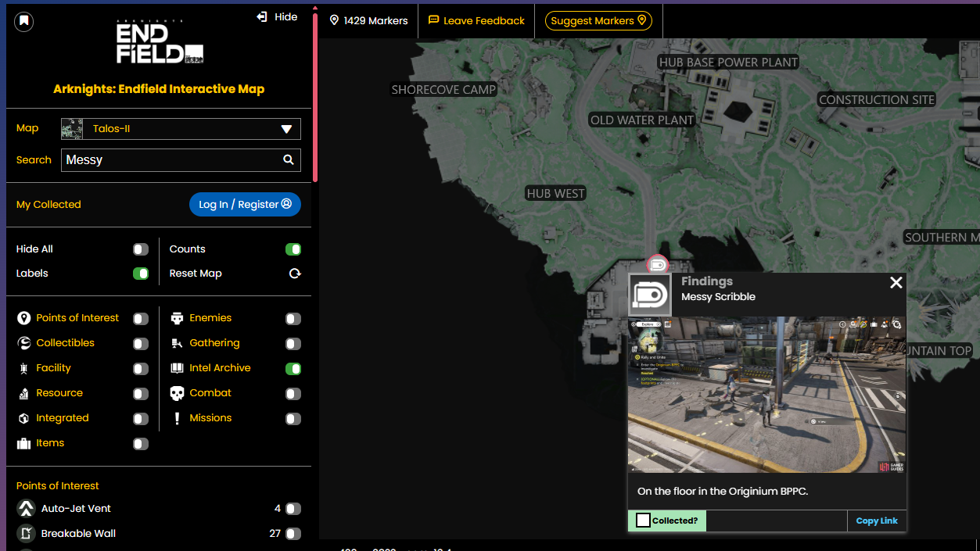Enable the Collectibles toggle

[x=141, y=344]
